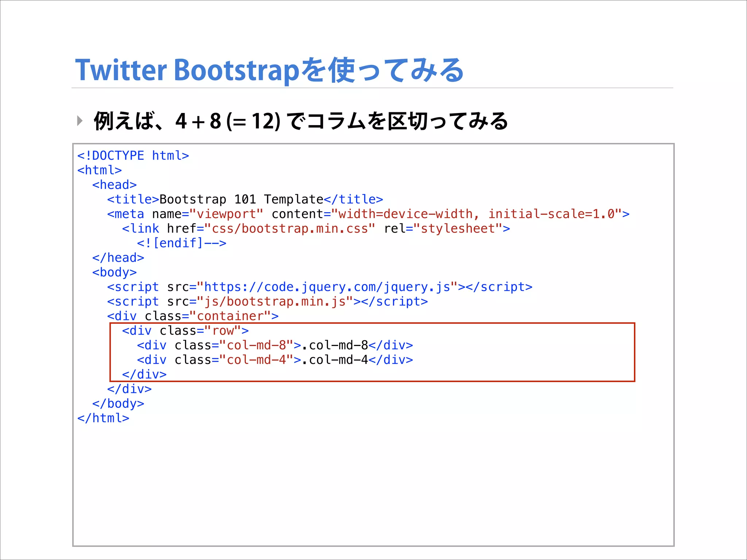The width and height of the screenshot is (747, 560).
Task: Click the link href 'css/bootstrap.min.css' line
Action: (316, 229)
